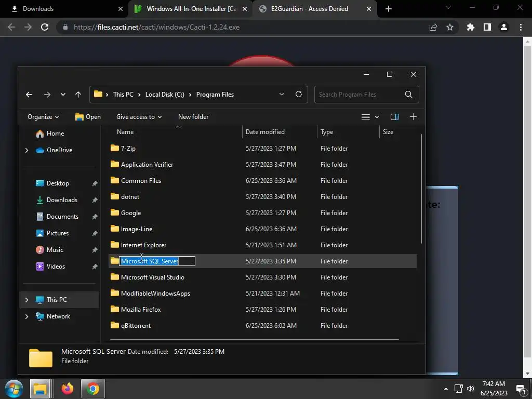Create a New folder

193,117
